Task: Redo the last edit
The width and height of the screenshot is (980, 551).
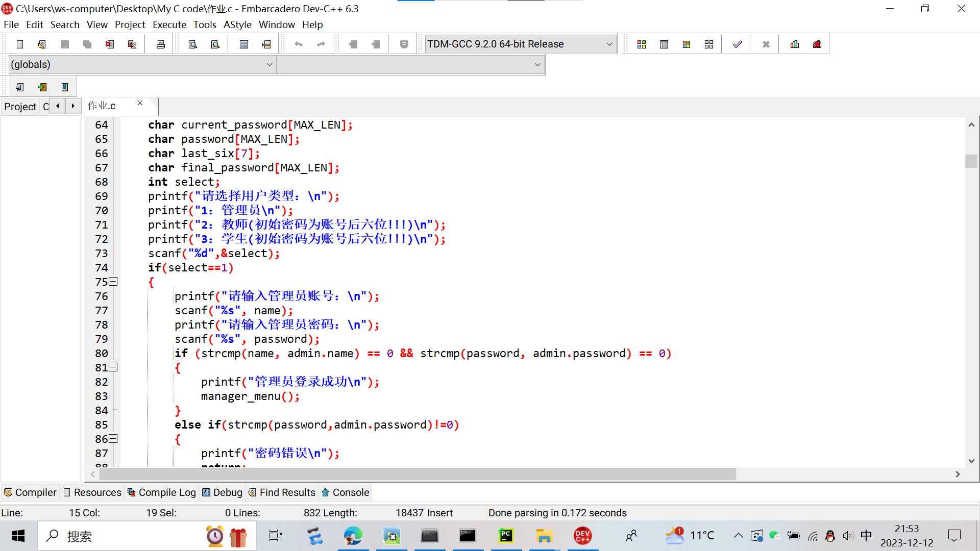Action: coord(321,44)
